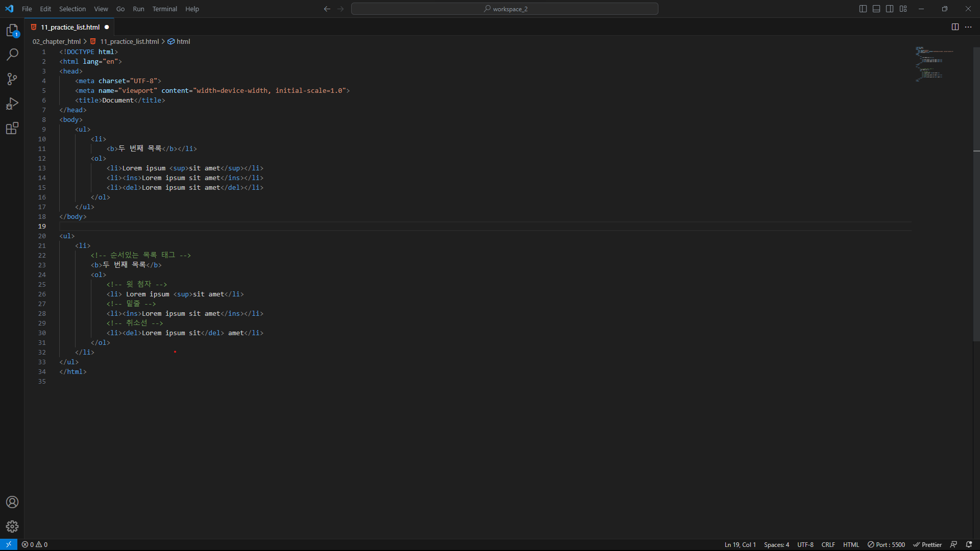Open Source Control view

12,79
